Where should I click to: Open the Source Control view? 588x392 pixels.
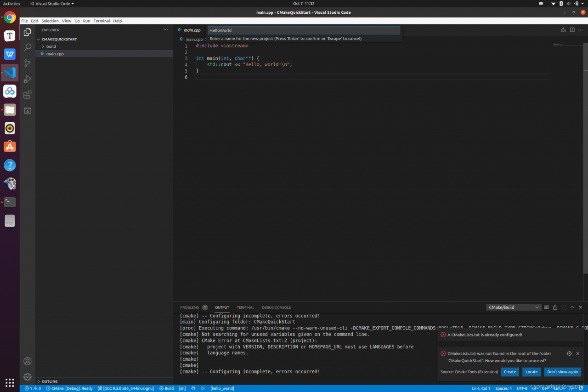point(28,63)
